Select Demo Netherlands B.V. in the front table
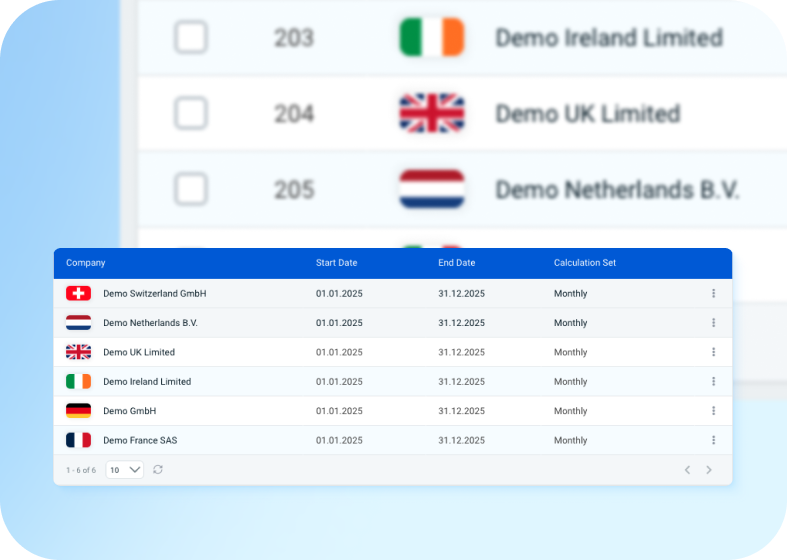787x560 pixels. point(150,323)
